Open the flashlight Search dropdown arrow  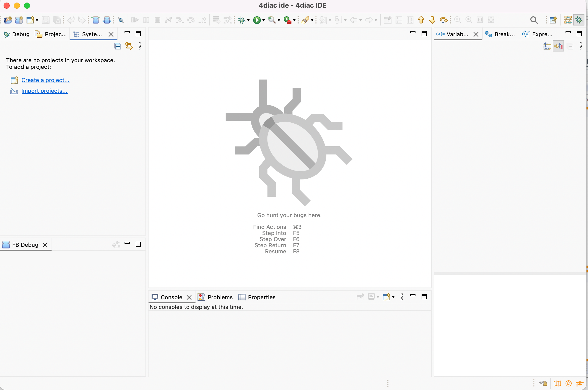tap(312, 20)
